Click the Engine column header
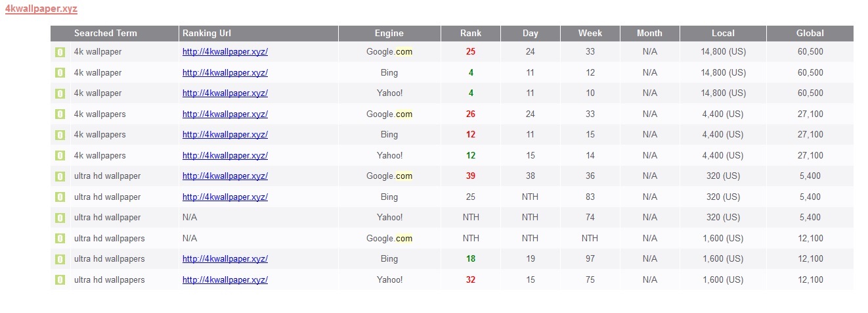This screenshot has height=313, width=868. point(389,34)
